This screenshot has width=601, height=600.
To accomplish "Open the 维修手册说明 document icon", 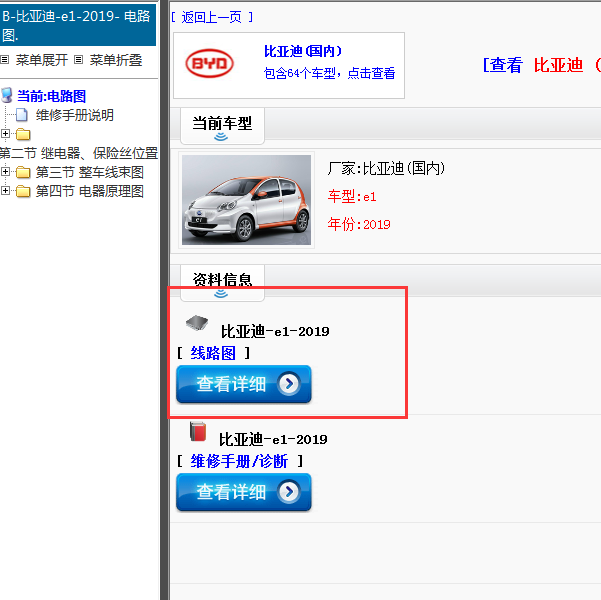I will [22, 115].
